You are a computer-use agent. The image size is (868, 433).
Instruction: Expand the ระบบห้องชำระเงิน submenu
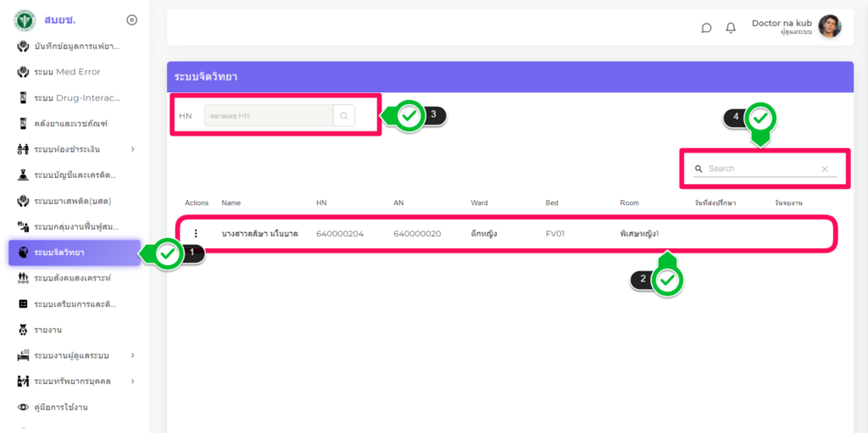pyautogui.click(x=132, y=150)
